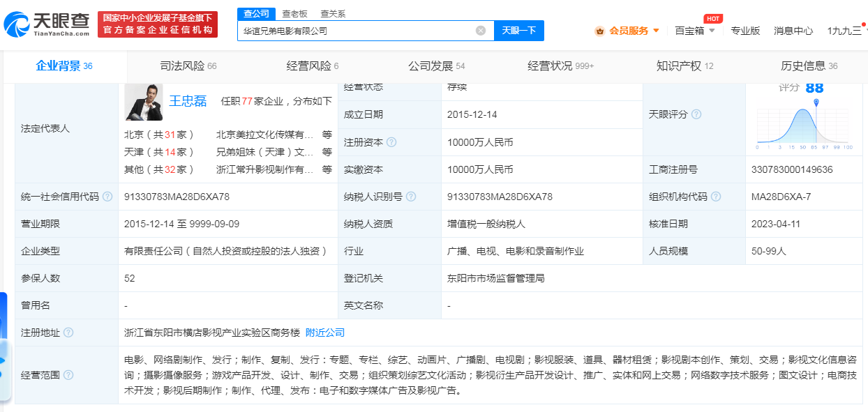The width and height of the screenshot is (868, 412).
Task: Open the 经营风险 section tab
Action: [x=313, y=66]
